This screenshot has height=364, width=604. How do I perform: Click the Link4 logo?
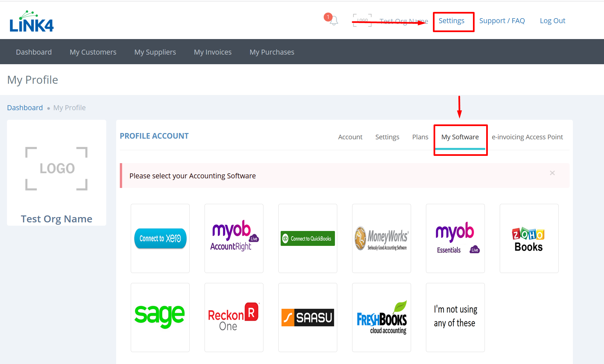pos(32,21)
